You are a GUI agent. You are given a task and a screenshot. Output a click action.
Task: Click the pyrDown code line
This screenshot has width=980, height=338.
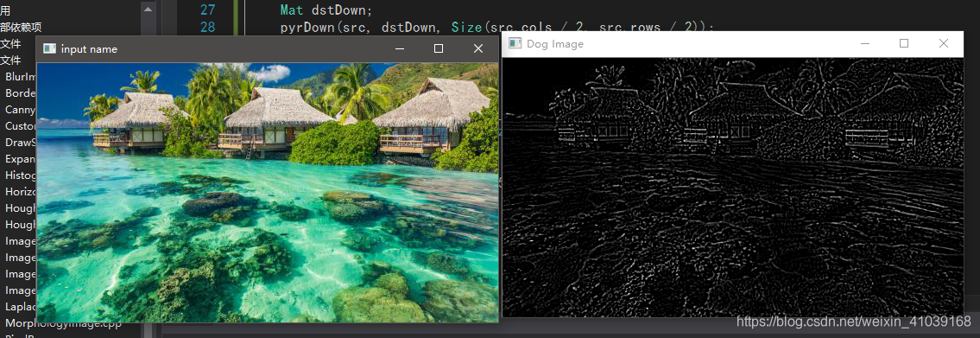point(496,27)
